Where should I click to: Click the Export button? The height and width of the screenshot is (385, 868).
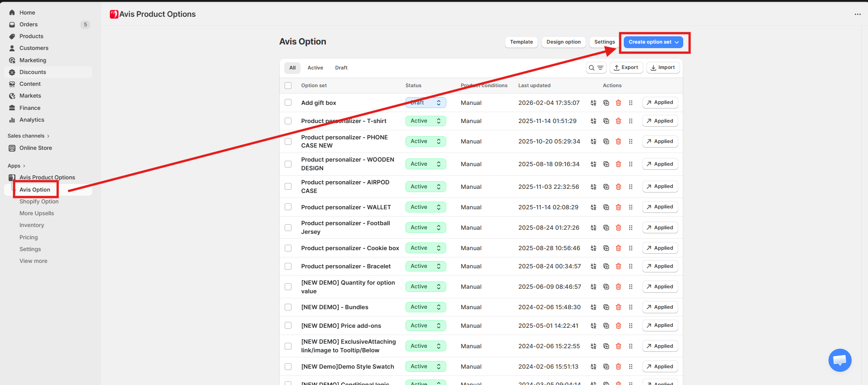click(x=626, y=68)
